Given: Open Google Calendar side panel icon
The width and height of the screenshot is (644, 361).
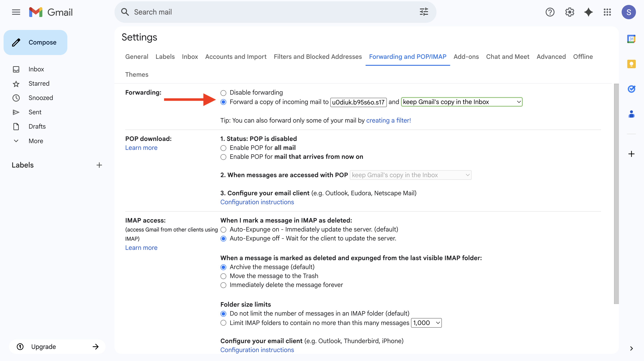Looking at the screenshot, I should [631, 39].
